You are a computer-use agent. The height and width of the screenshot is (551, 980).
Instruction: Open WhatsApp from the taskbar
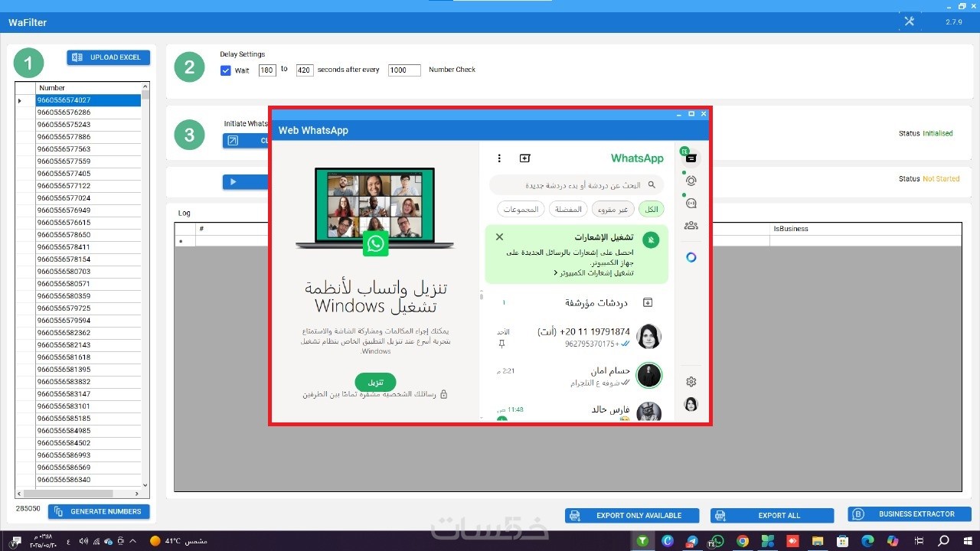point(717,541)
